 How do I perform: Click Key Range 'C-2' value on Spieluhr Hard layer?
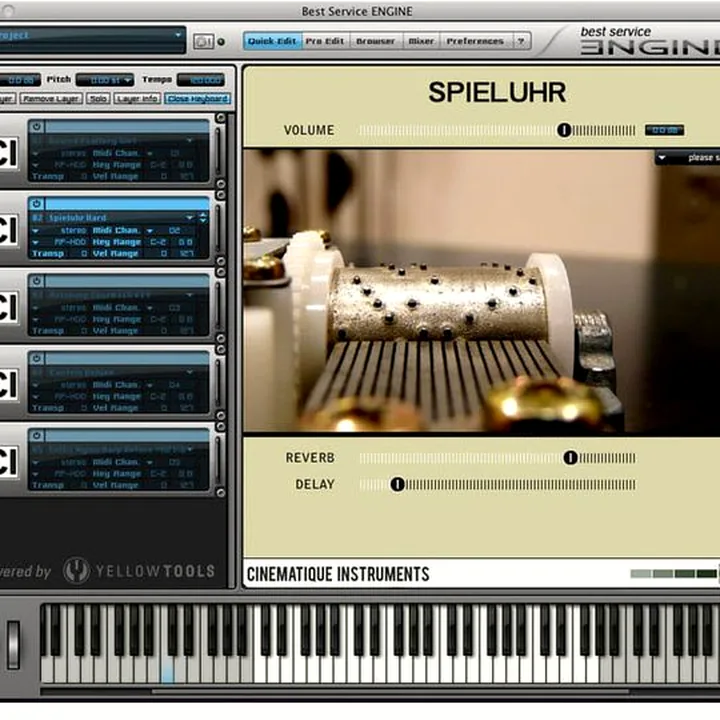[x=158, y=242]
